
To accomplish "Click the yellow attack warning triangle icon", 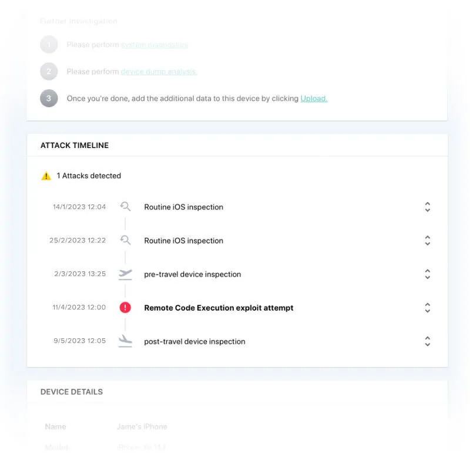I will click(46, 176).
